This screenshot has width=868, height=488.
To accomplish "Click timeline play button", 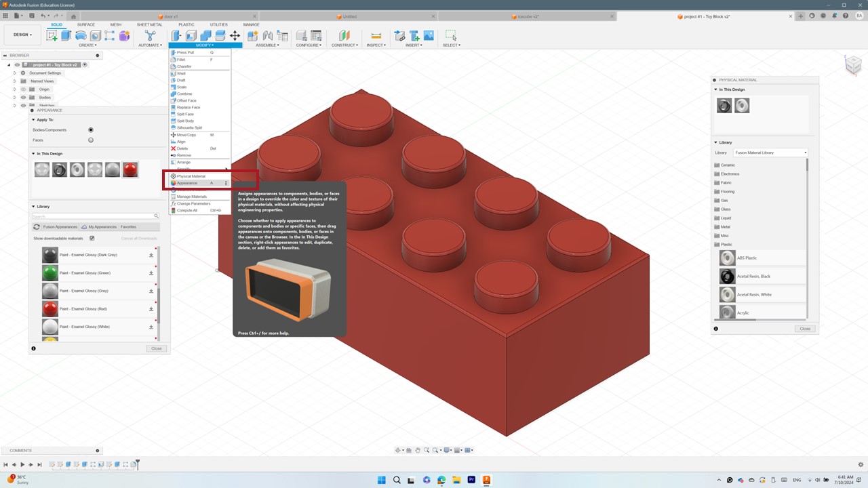I will coord(22,464).
